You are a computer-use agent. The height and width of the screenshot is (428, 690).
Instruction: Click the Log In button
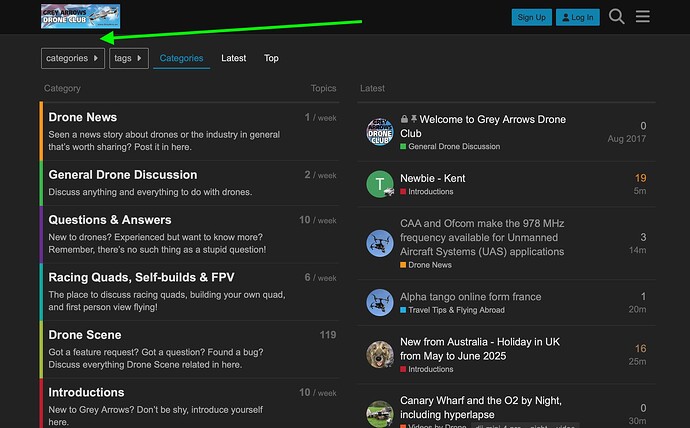click(x=578, y=17)
